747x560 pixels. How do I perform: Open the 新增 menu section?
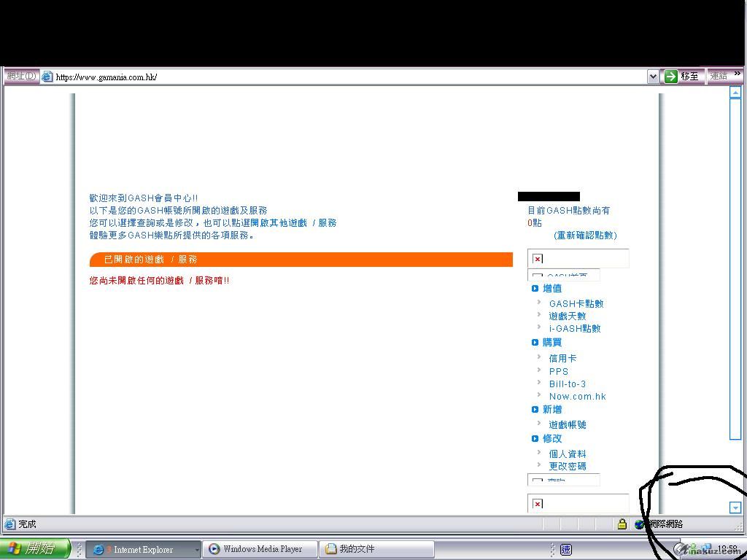552,410
